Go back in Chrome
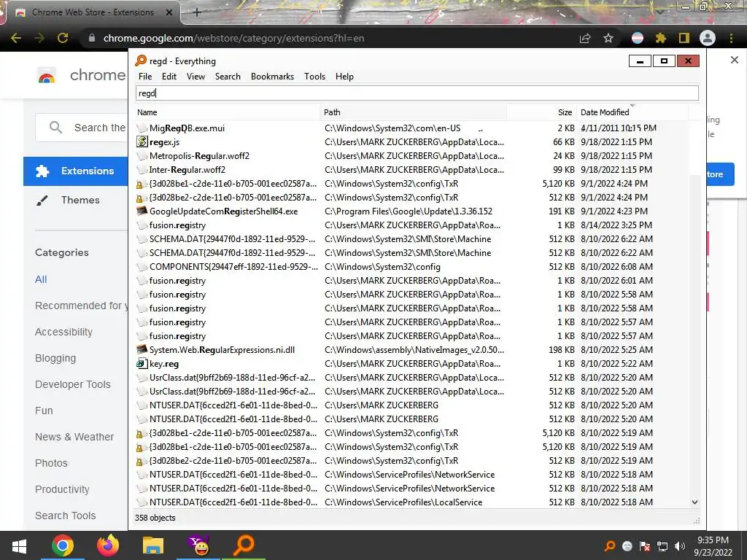747x560 pixels. 16,38
